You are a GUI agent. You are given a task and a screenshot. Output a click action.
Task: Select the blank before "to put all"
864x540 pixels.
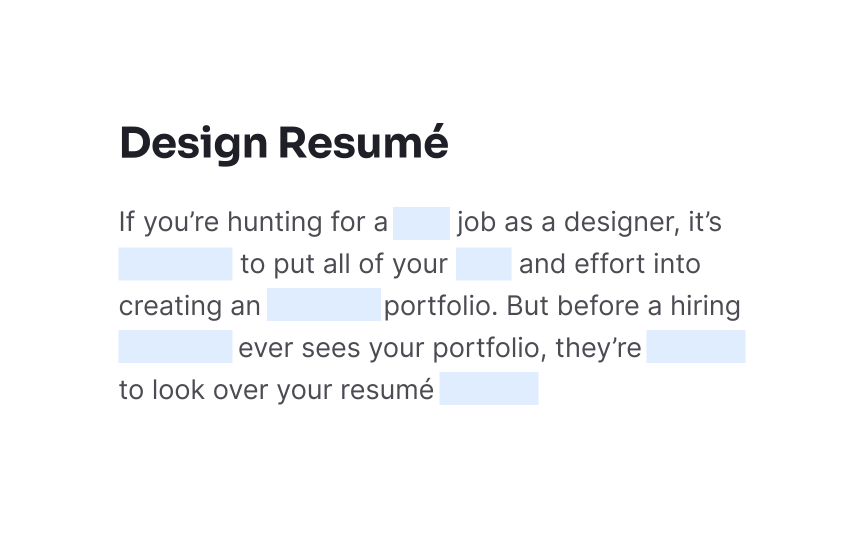[175, 264]
